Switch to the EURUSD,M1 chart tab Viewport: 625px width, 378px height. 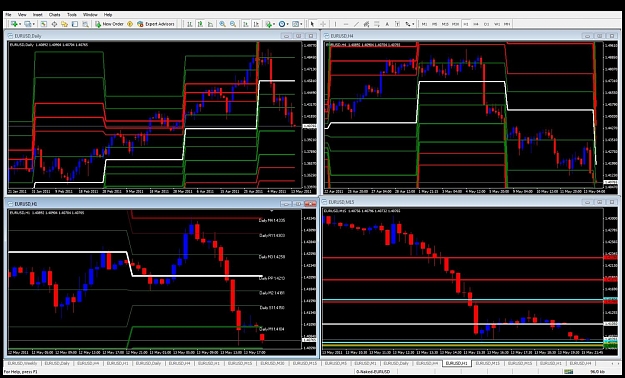365,364
